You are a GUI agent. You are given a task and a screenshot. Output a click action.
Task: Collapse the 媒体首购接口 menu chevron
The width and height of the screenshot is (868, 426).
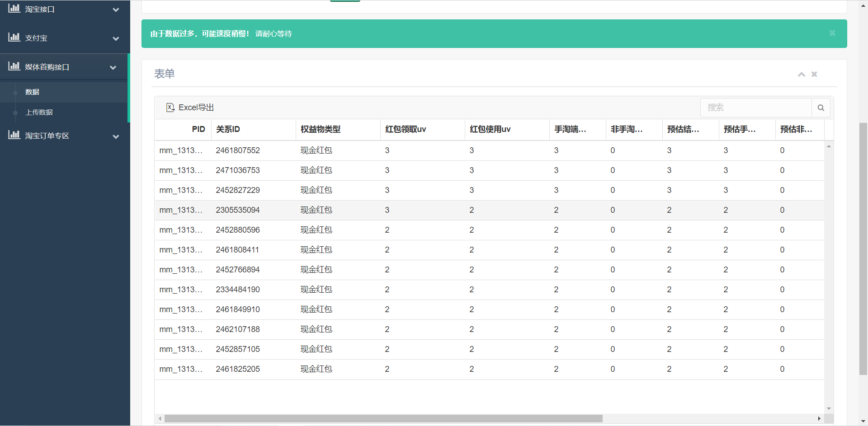[x=113, y=67]
